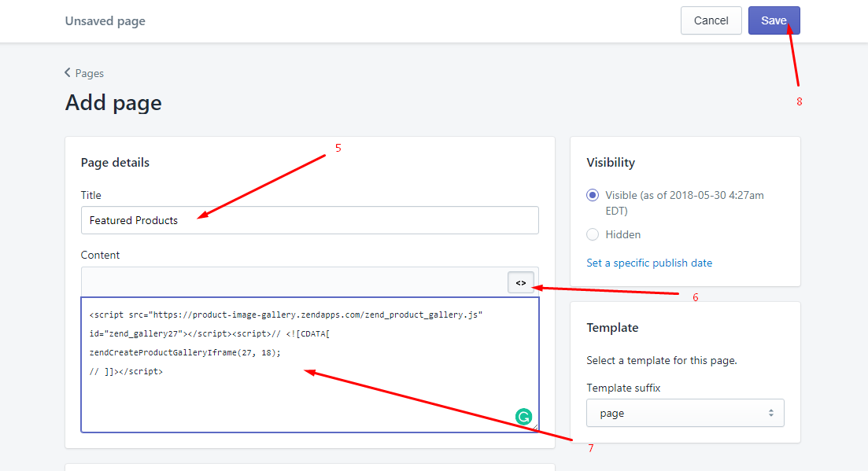Screen dimensions: 868x471
Task: Click the Unsaved page header text
Action: [105, 21]
